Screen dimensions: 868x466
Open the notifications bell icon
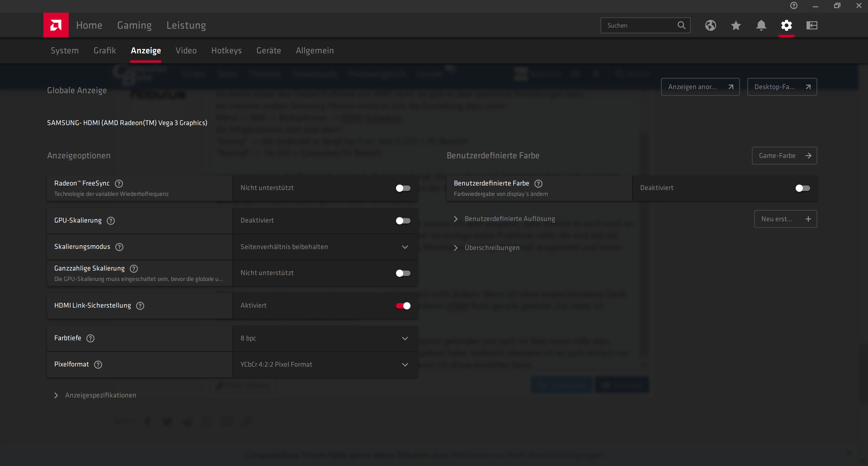[761, 25]
